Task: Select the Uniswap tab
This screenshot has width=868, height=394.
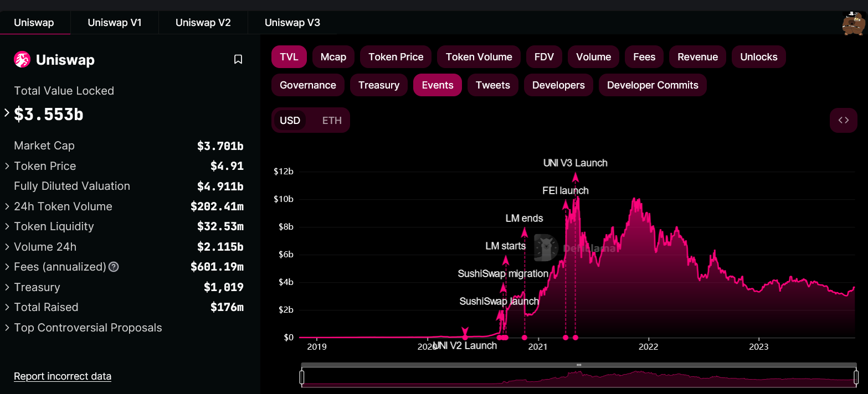Action: 34,23
